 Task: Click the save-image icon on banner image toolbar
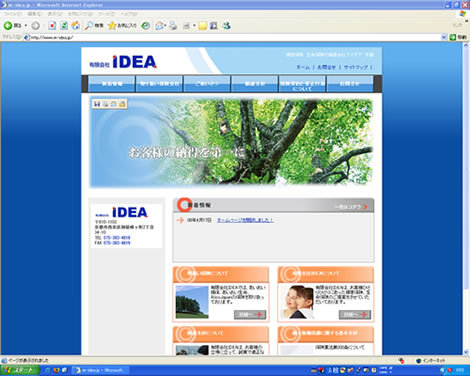tap(97, 104)
